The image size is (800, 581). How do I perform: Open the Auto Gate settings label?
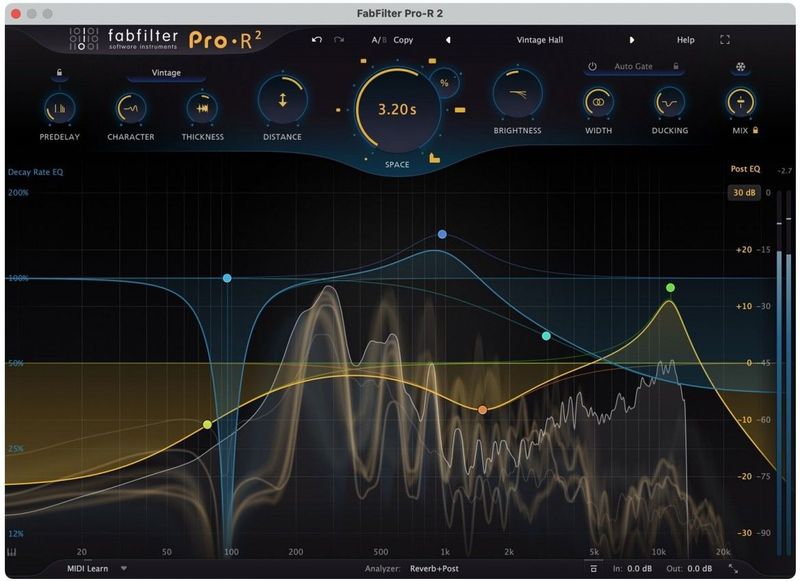(633, 66)
